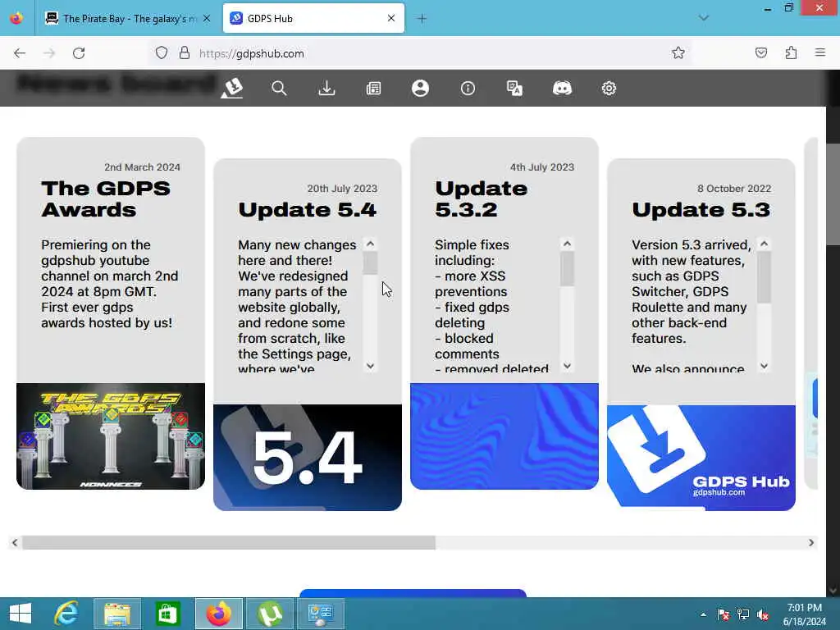Click the Update 5.3 heading
This screenshot has width=840, height=630.
coord(701,209)
